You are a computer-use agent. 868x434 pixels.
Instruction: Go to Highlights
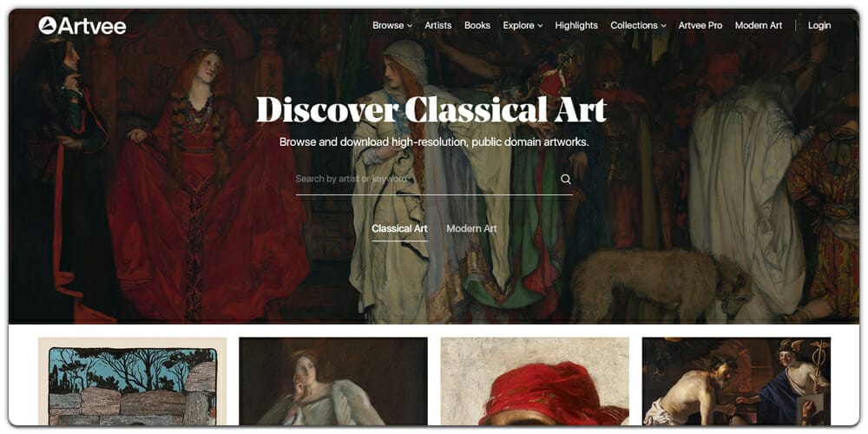pos(576,25)
